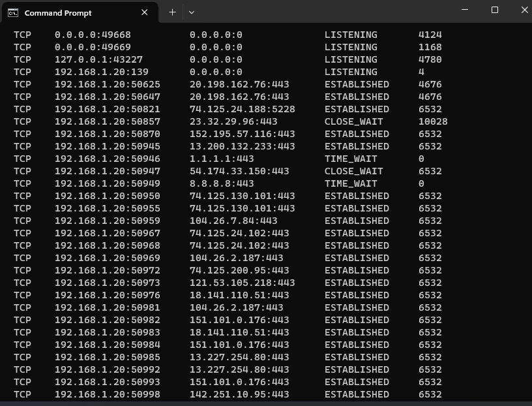Click CLOSE_WAIT state on the 54.174.33.150 row
Viewport: 532px width, 406px height.
tap(353, 171)
